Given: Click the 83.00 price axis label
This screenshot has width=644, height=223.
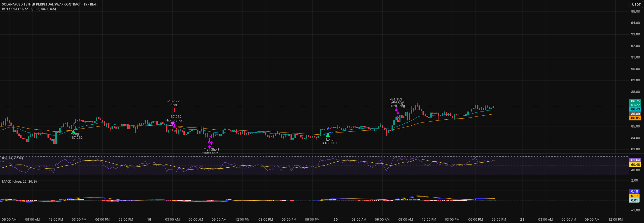Looking at the screenshot, I should tap(635, 149).
